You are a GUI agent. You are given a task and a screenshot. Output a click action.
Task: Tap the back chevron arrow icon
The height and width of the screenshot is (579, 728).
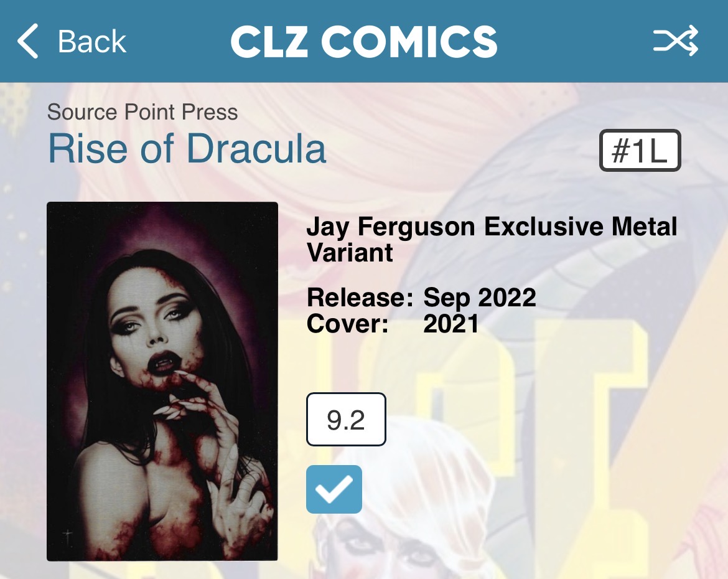tap(29, 42)
